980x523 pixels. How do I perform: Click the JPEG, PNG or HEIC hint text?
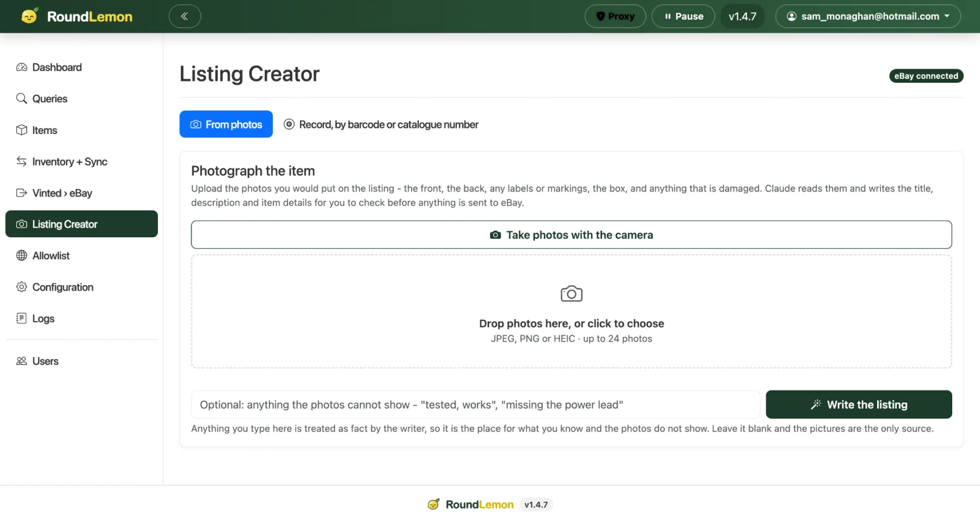572,339
